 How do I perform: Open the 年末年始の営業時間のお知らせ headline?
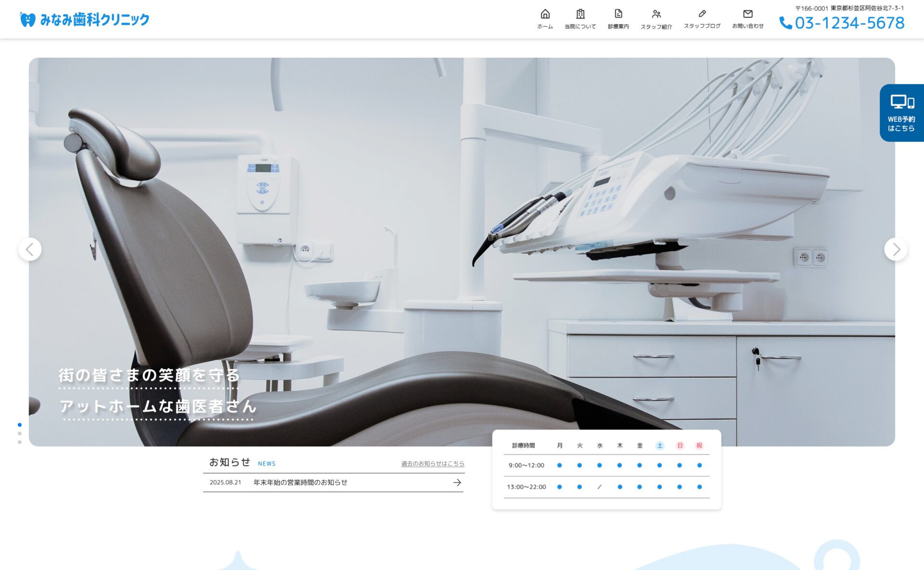(300, 482)
